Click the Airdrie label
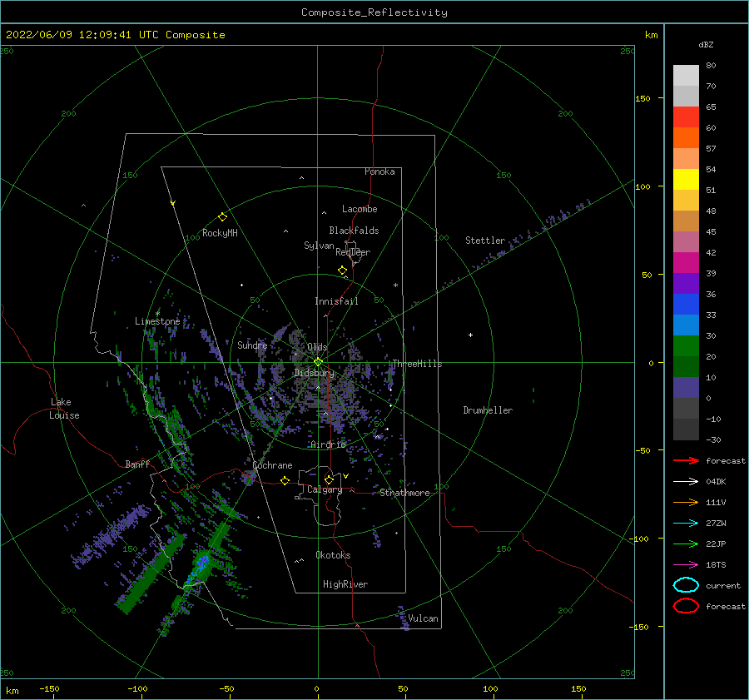This screenshot has height=700, width=749. coord(328,444)
